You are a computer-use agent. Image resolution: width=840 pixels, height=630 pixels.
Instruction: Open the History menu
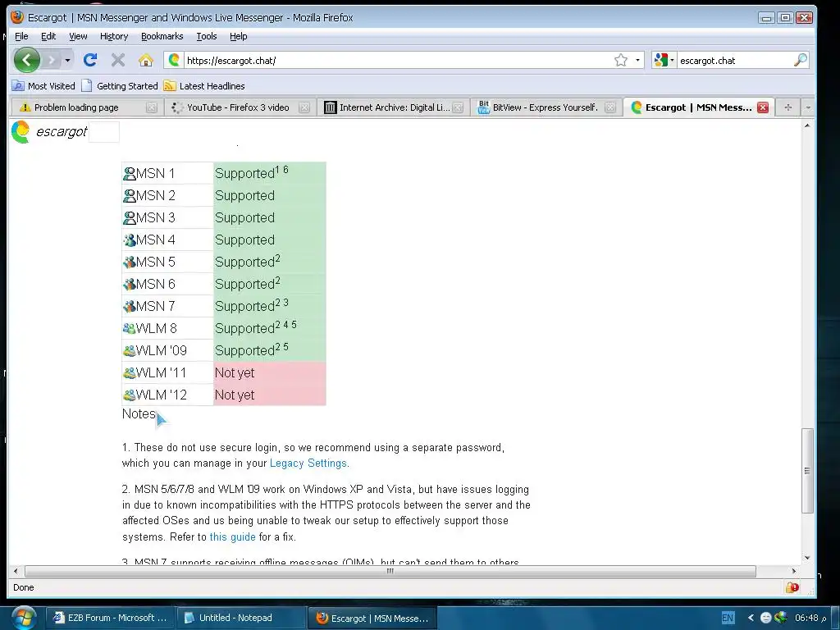click(114, 36)
